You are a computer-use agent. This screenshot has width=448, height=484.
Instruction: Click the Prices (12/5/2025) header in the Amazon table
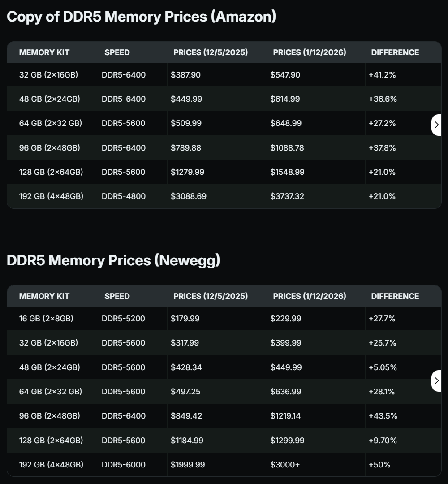pos(211,52)
